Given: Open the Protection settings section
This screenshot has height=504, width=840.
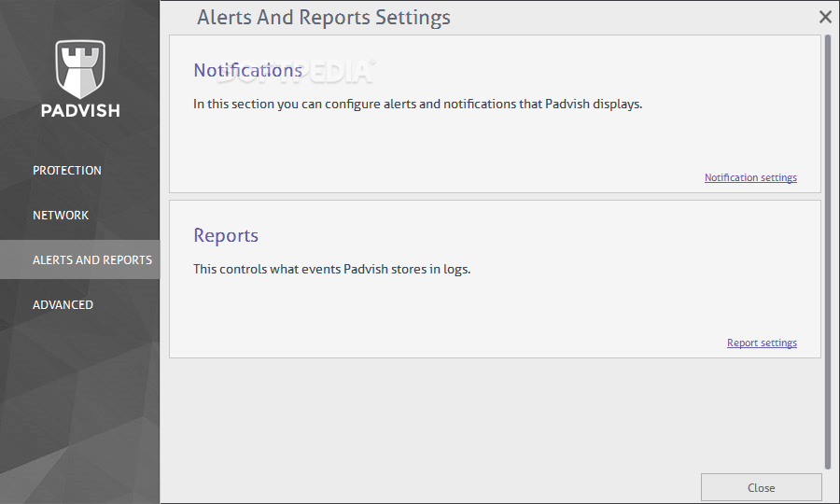Looking at the screenshot, I should (67, 170).
